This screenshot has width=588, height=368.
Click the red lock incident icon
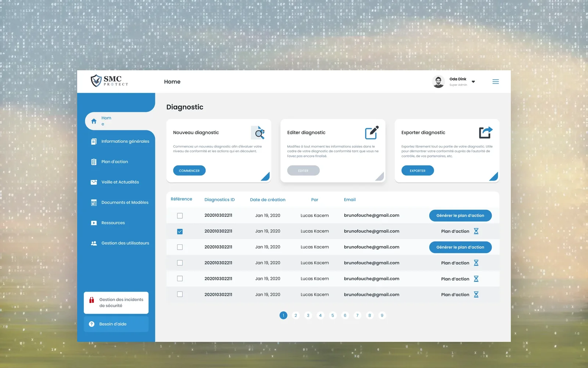(x=92, y=300)
